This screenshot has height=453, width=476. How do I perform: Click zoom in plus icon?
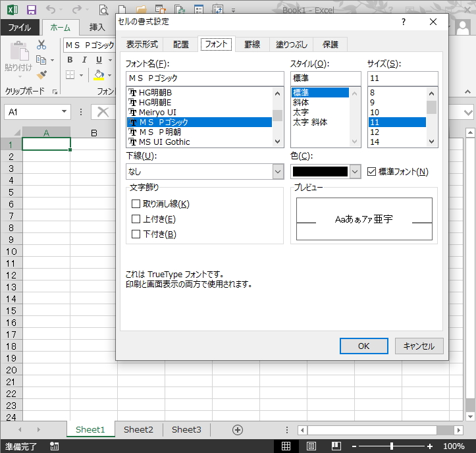pos(429,446)
